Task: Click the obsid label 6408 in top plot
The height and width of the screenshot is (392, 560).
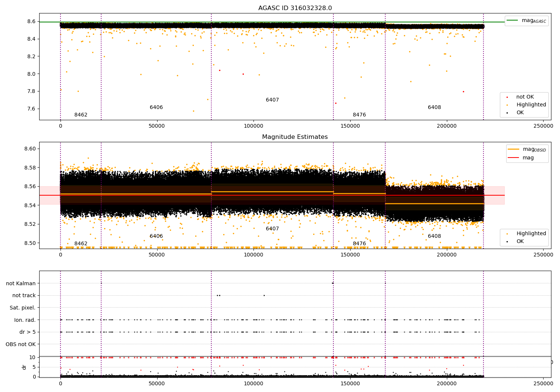Action: 434,108
